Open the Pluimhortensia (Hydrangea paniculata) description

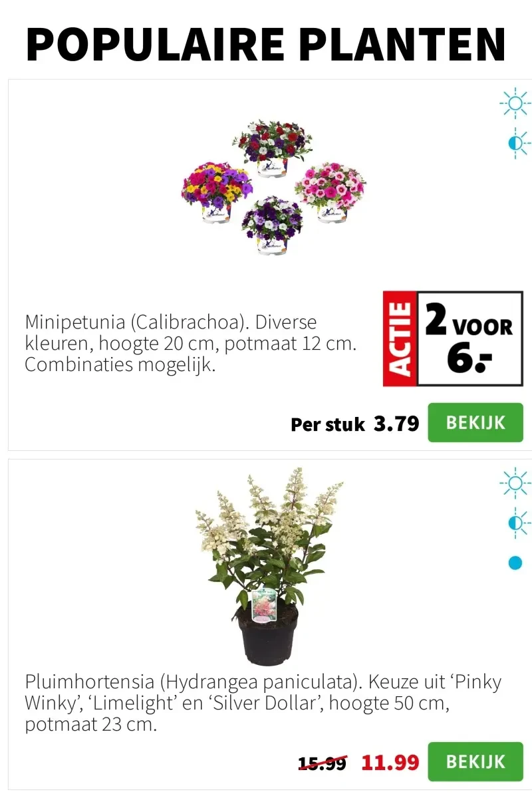(263, 703)
